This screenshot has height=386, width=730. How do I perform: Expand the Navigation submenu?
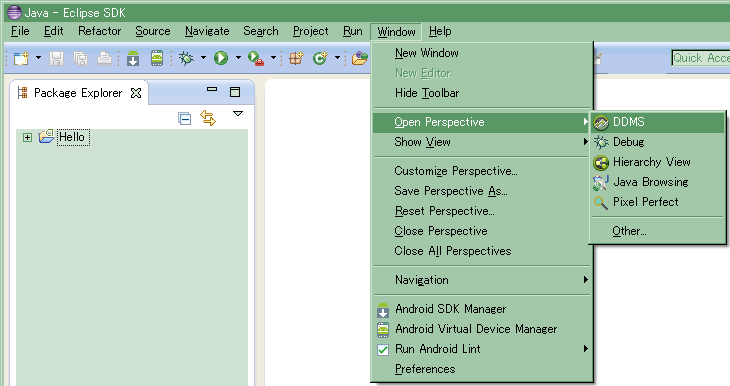(482, 280)
